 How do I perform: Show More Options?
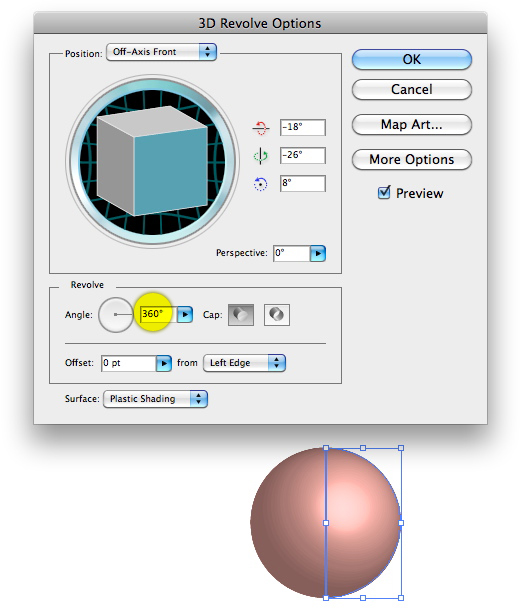pos(412,159)
